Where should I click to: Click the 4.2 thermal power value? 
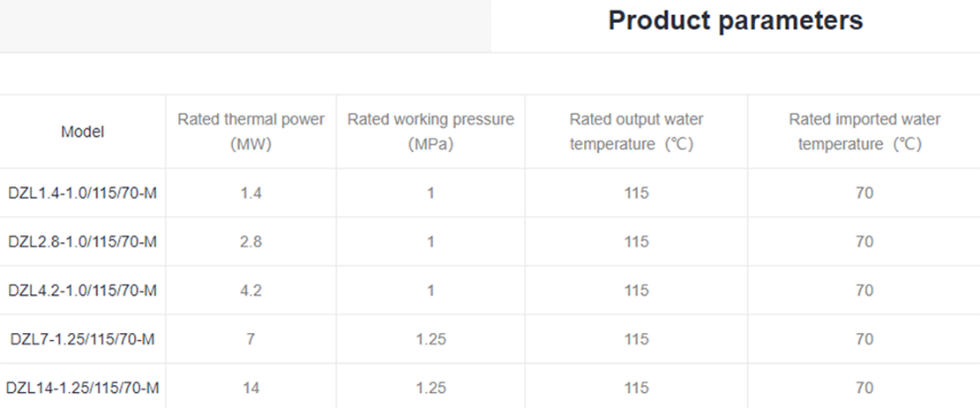251,291
